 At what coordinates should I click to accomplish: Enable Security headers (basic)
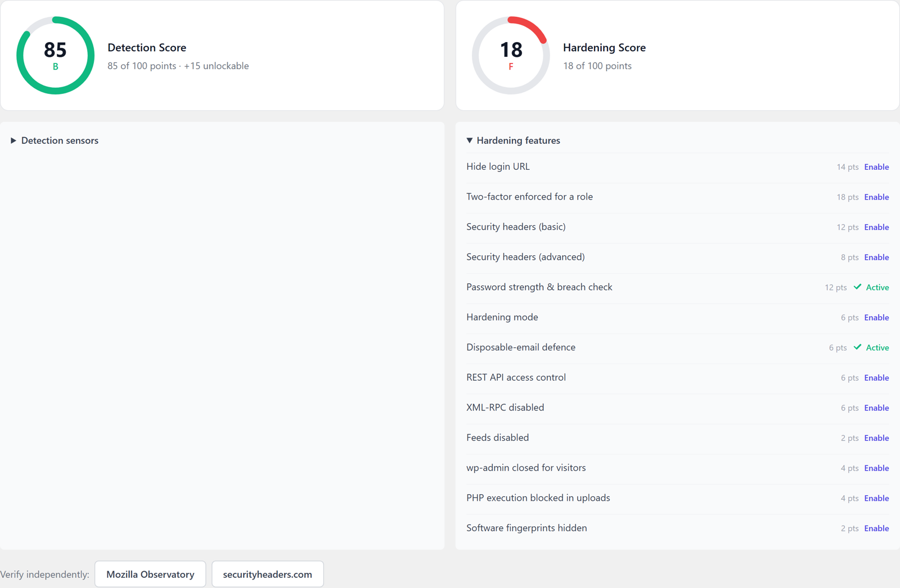point(876,227)
